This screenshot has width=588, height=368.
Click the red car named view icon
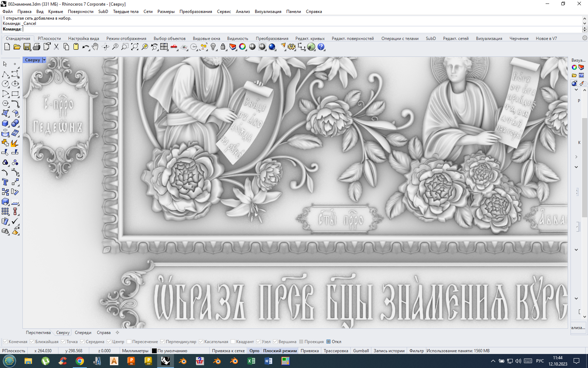[x=174, y=47]
